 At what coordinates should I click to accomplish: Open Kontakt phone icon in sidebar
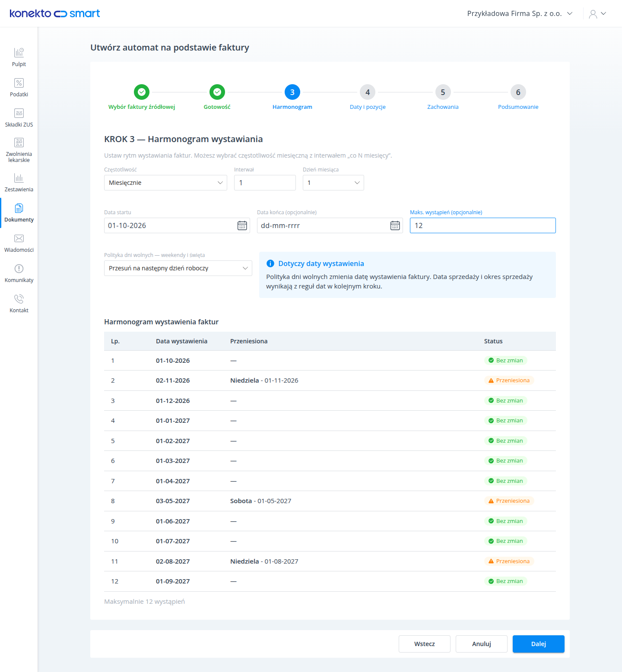19,299
